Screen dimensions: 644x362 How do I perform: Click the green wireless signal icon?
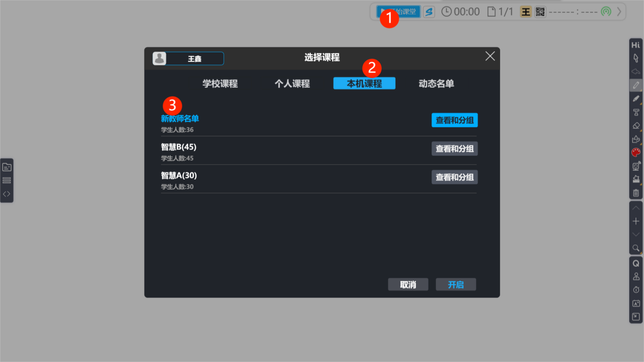point(606,12)
